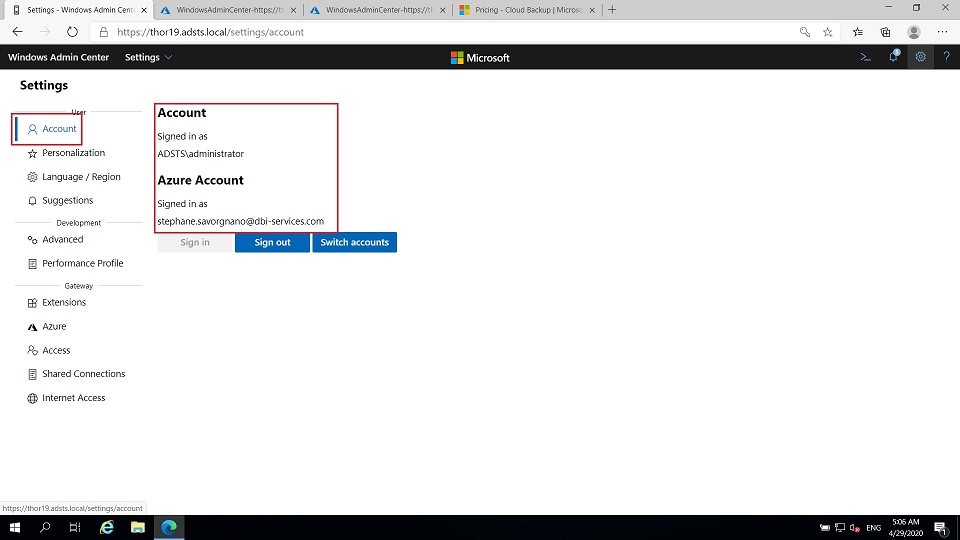This screenshot has height=540, width=960.
Task: Click the stephane.savorgnano@dbi-services.com text
Action: pyautogui.click(x=241, y=222)
